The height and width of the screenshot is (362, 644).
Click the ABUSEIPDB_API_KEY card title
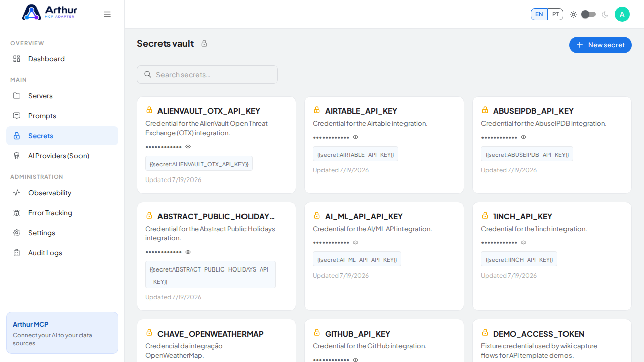533,111
